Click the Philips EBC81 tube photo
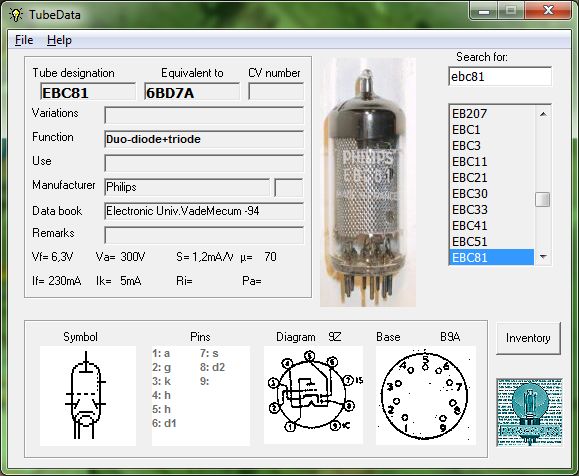Viewport: 579px width, 476px height. click(x=368, y=182)
